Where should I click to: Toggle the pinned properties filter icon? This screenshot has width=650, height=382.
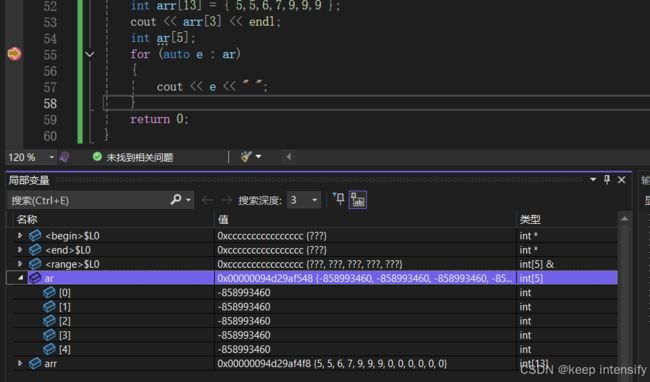(338, 199)
